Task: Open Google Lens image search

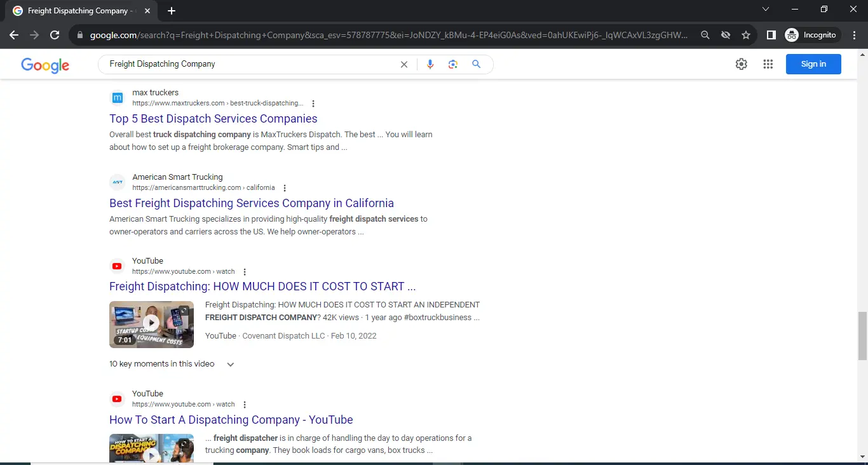Action: [453, 64]
